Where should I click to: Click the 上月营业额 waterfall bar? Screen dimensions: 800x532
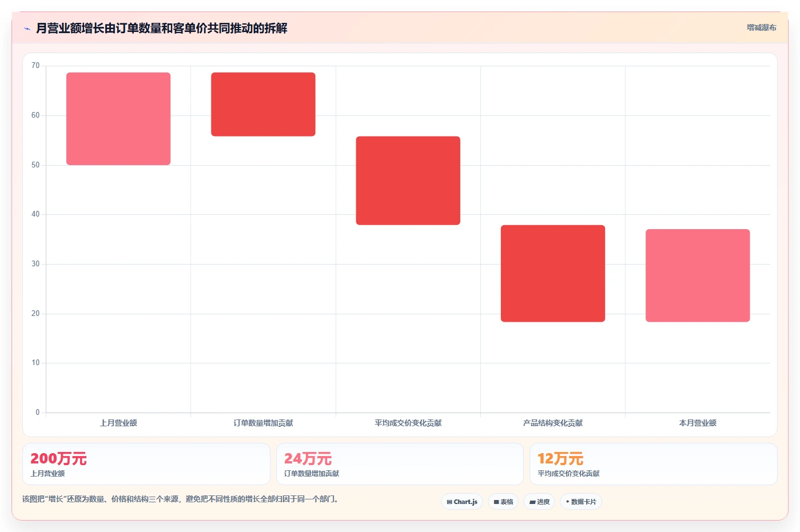pyautogui.click(x=118, y=119)
